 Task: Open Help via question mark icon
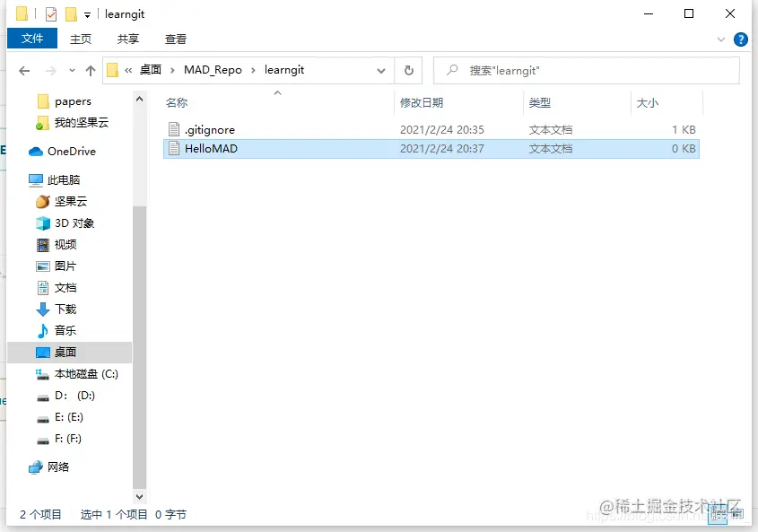740,39
